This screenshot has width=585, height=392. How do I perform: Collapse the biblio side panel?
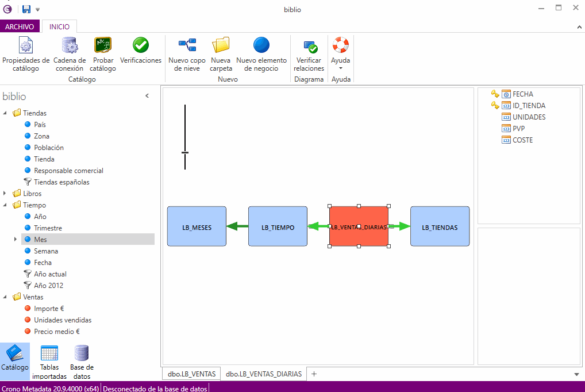pyautogui.click(x=147, y=96)
